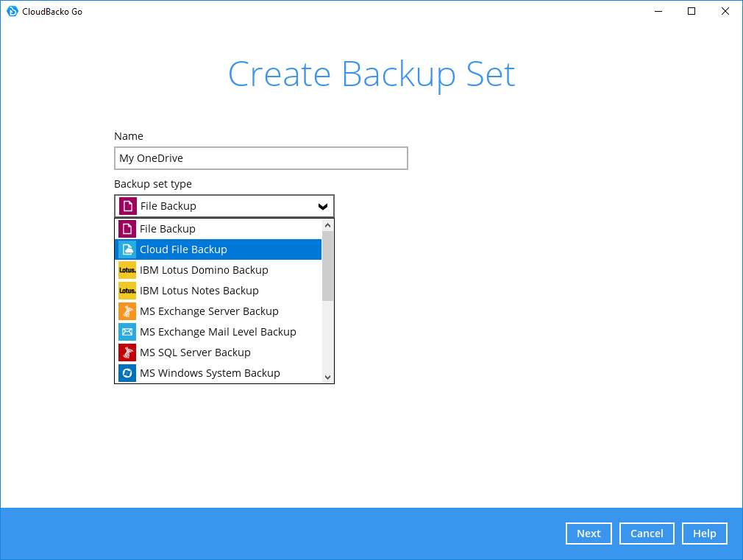The height and width of the screenshot is (560, 743).
Task: Open Help from the bottom bar
Action: point(704,534)
